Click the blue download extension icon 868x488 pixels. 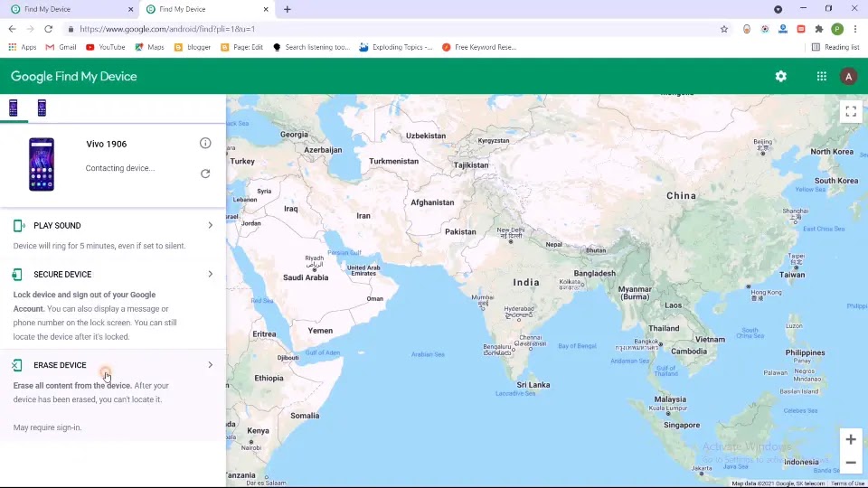pyautogui.click(x=783, y=29)
